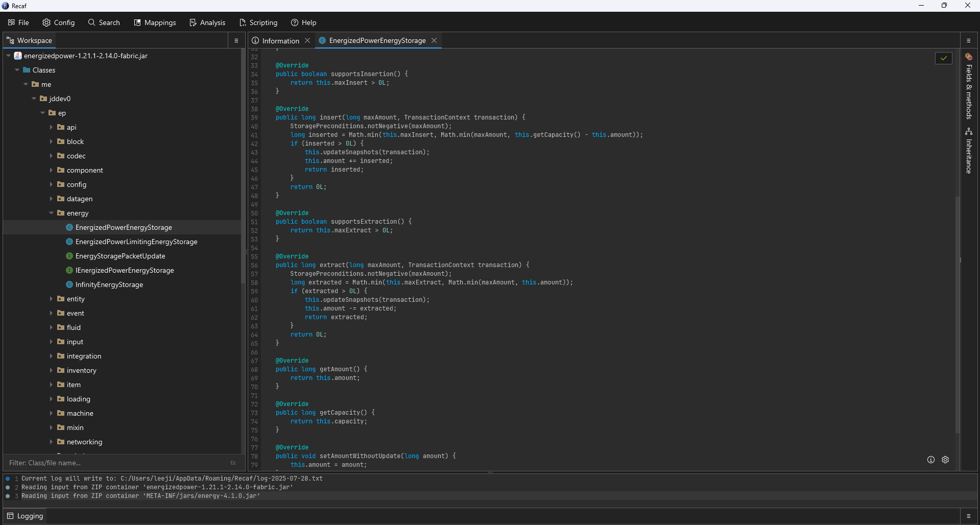Collapse the me package node
The width and height of the screenshot is (980, 525).
tap(26, 84)
